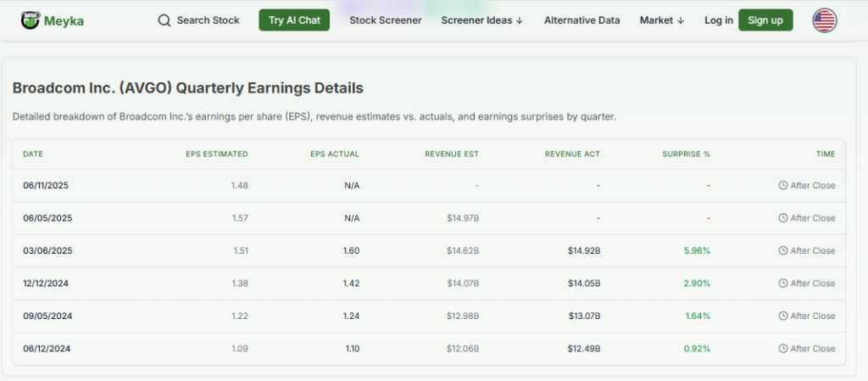The height and width of the screenshot is (381, 868).
Task: Click the $14.92B actual revenue
Action: (584, 251)
